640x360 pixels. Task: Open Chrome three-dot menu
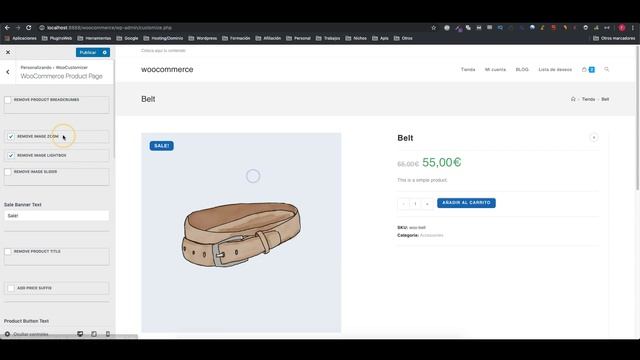pyautogui.click(x=633, y=28)
